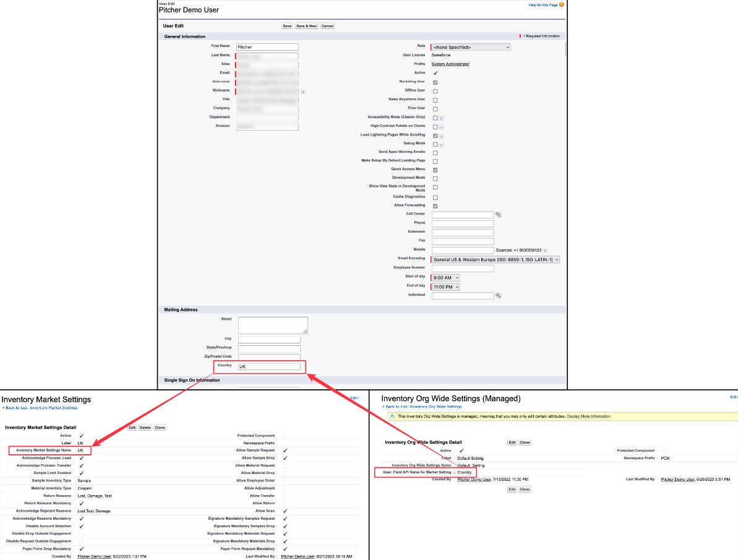Click the Help for this Page icon
The height and width of the screenshot is (560, 738).
click(562, 5)
